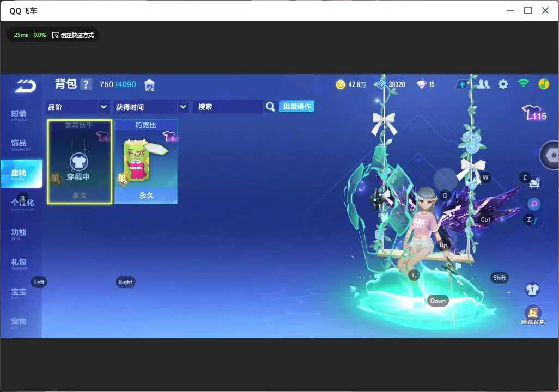Open the 臻藏背包 treasure backpack
Screen dimensions: 559x392
coord(533,315)
